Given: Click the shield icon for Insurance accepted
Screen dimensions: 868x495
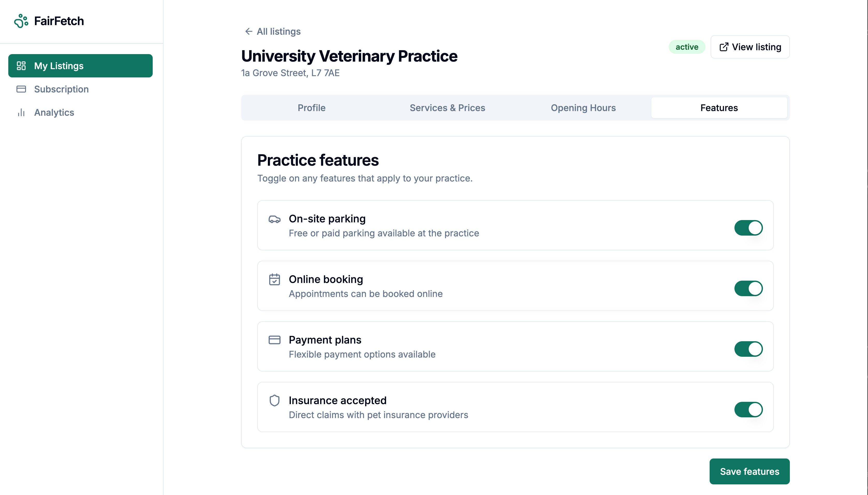Looking at the screenshot, I should pos(274,401).
